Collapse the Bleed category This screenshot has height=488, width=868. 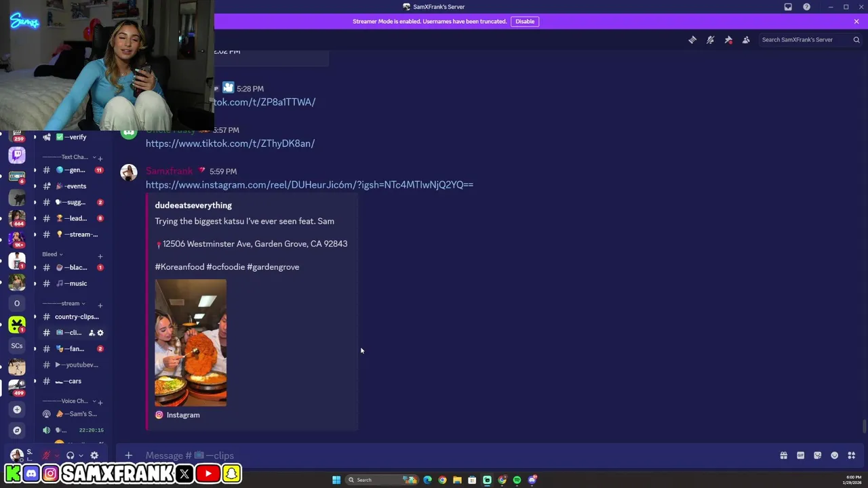click(52, 254)
